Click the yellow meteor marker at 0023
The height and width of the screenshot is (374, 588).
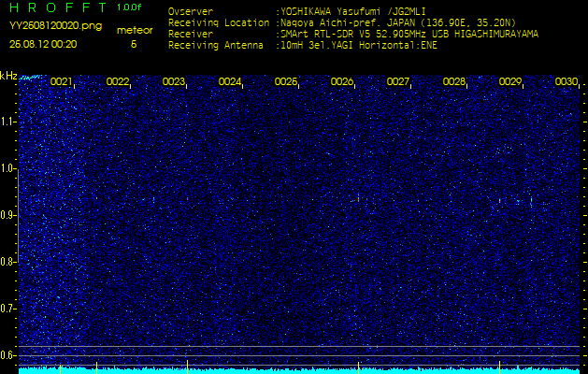pyautogui.click(x=187, y=367)
